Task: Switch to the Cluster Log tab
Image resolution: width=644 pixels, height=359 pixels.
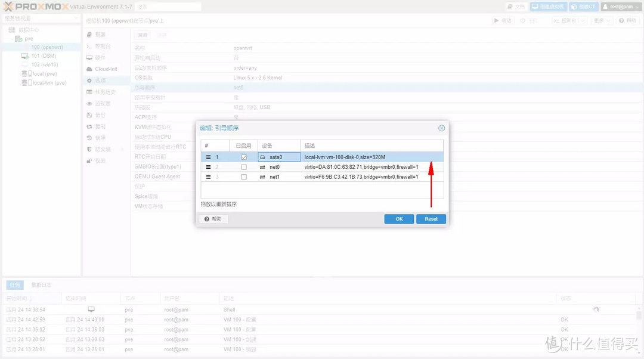Action: pos(42,284)
